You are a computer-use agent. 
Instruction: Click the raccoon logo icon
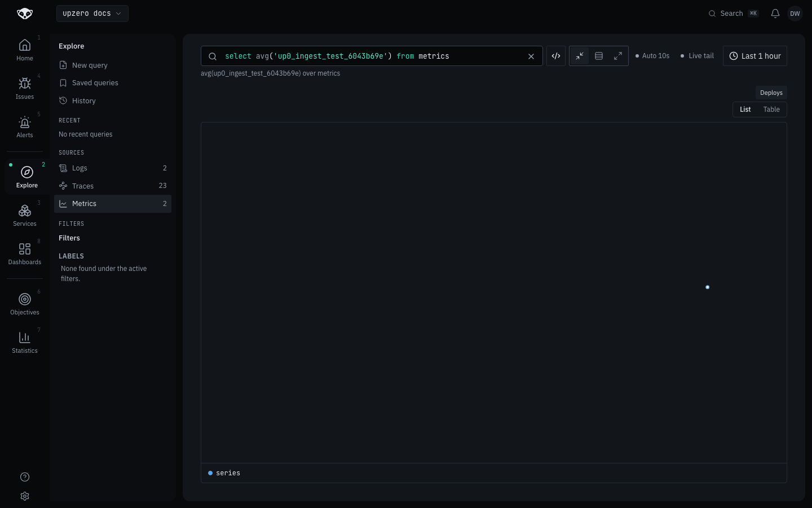click(x=25, y=14)
